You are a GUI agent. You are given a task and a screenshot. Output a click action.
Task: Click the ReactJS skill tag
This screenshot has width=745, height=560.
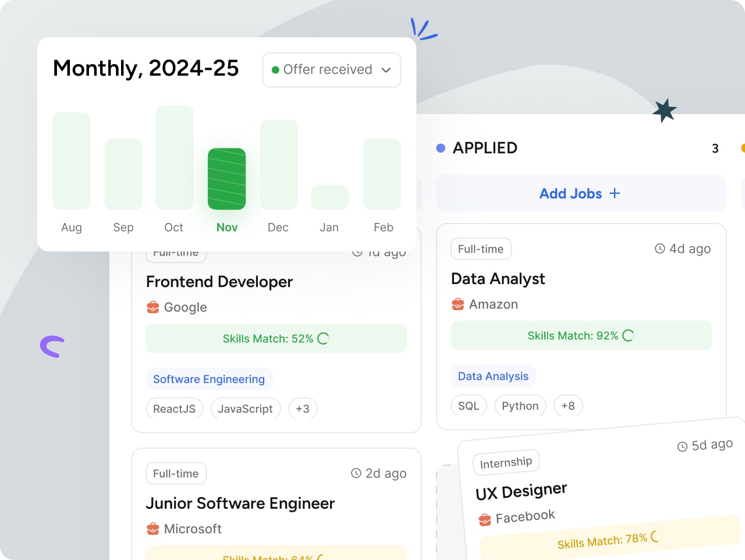174,409
